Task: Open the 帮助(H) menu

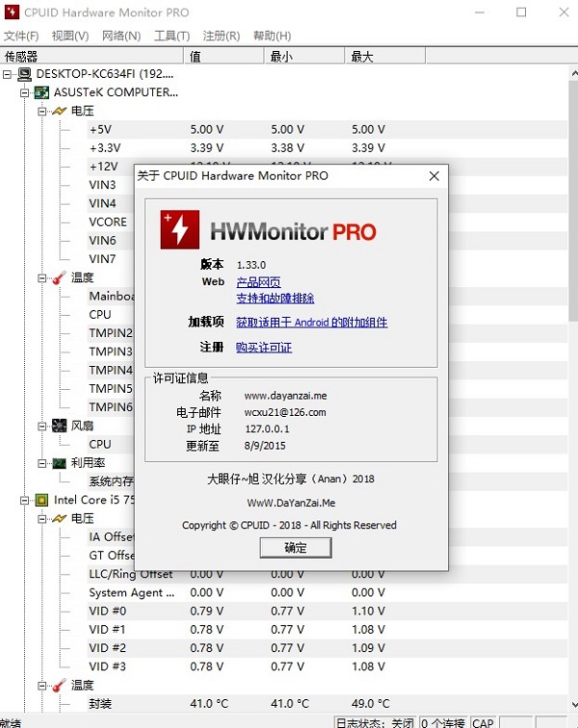Action: click(272, 36)
